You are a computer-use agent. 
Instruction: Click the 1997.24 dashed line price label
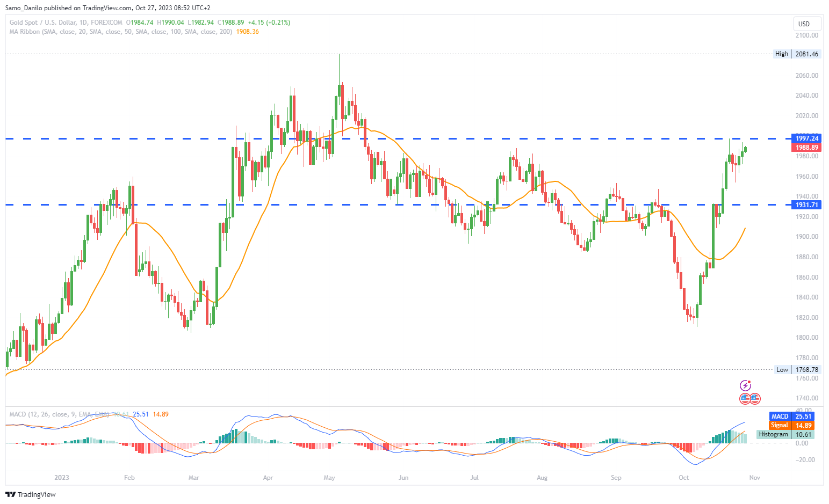click(x=807, y=138)
